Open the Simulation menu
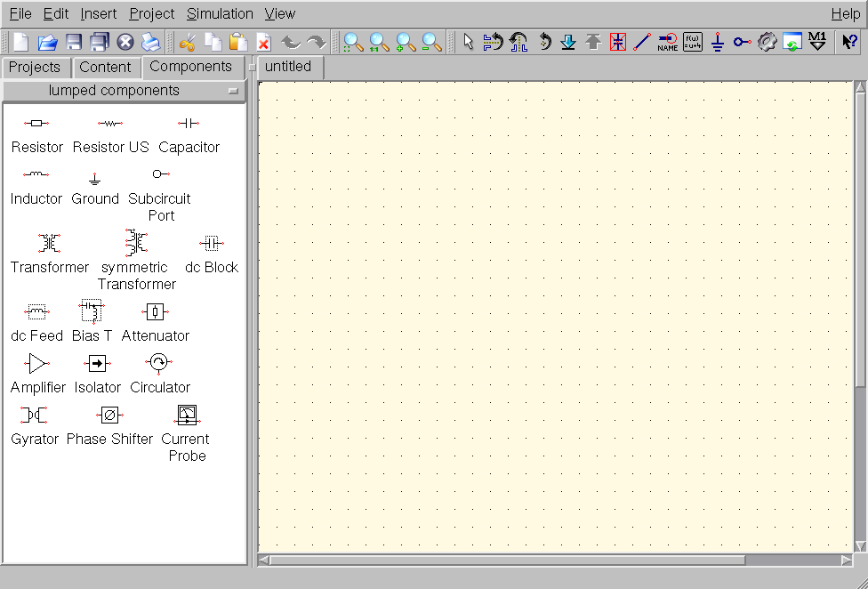 [x=220, y=13]
